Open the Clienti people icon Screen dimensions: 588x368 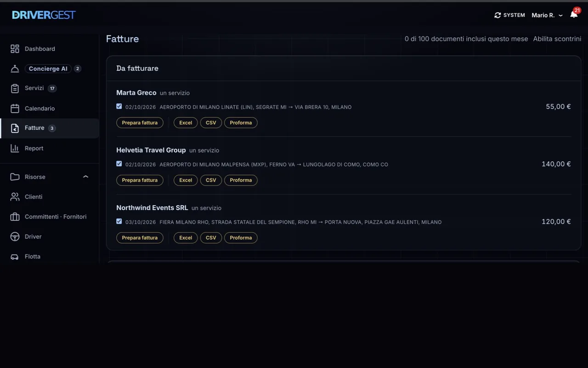pos(15,197)
